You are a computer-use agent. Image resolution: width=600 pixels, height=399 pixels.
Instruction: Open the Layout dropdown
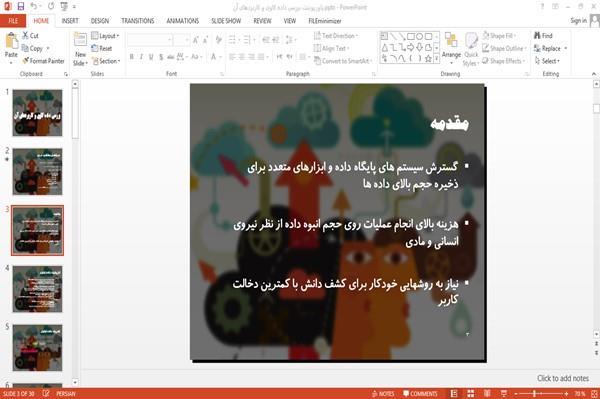[x=105, y=36]
